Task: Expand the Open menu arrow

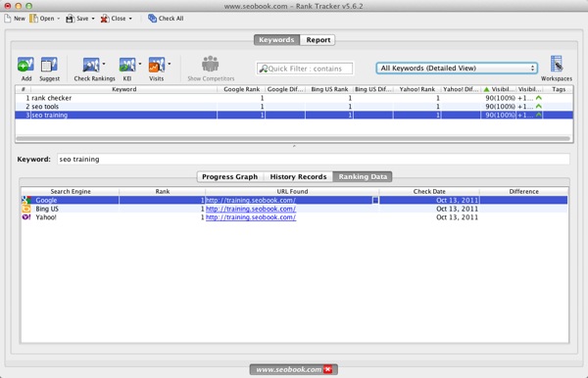Action: 59,19
